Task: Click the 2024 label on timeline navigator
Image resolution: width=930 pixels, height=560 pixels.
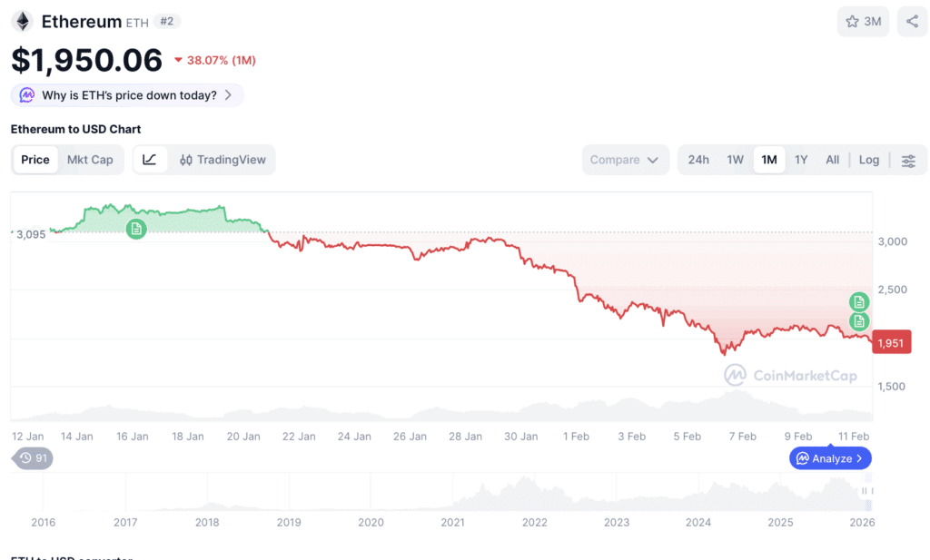Action: click(698, 522)
